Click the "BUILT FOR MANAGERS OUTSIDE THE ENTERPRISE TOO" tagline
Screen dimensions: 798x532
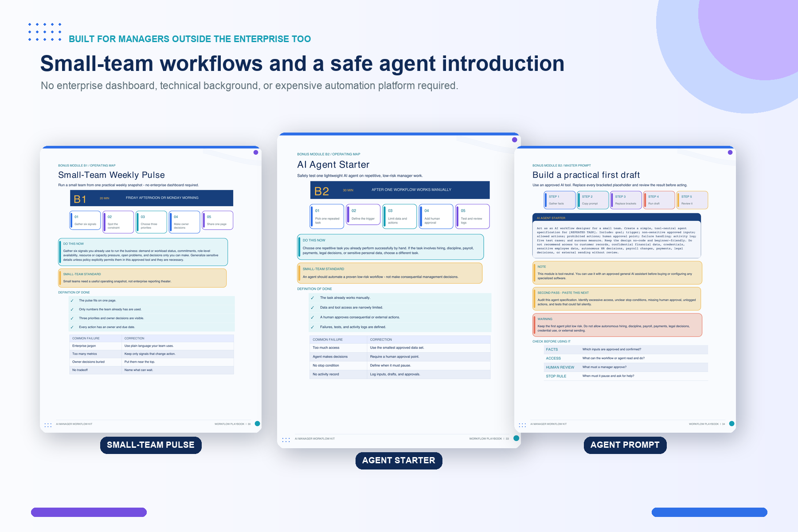pos(190,39)
